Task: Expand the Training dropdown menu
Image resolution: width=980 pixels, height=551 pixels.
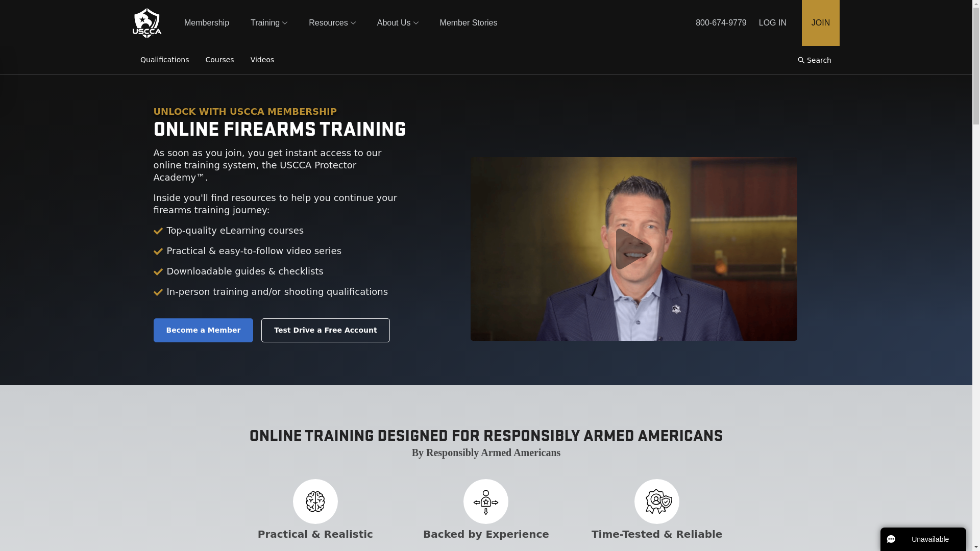Action: (269, 23)
